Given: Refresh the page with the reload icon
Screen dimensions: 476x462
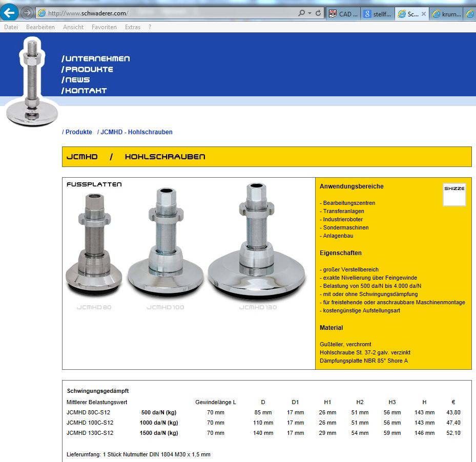Looking at the screenshot, I should [318, 13].
